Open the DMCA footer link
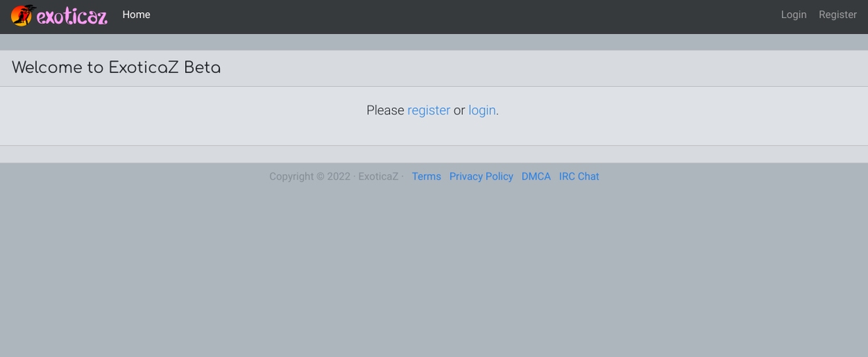The width and height of the screenshot is (868, 357). coord(536,177)
